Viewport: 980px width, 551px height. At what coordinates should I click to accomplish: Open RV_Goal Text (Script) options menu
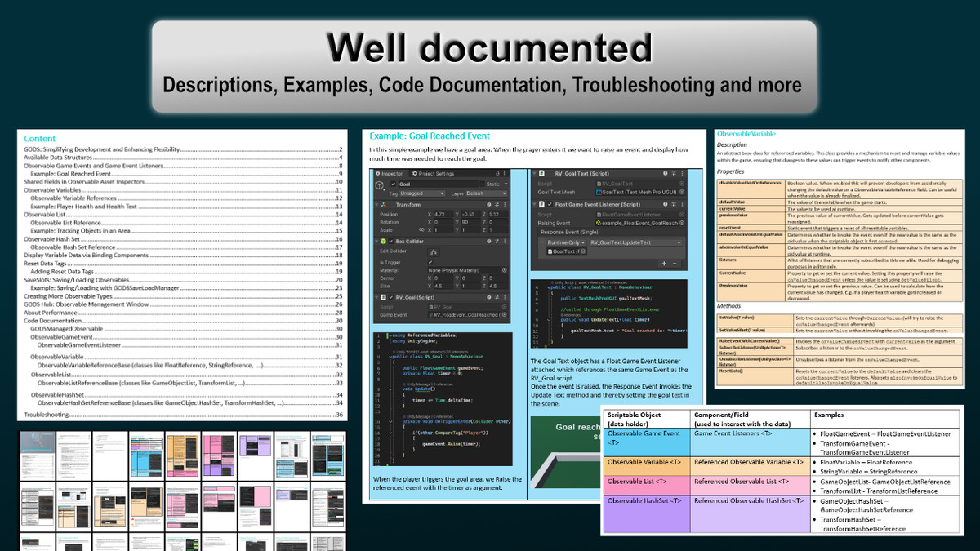click(x=683, y=173)
